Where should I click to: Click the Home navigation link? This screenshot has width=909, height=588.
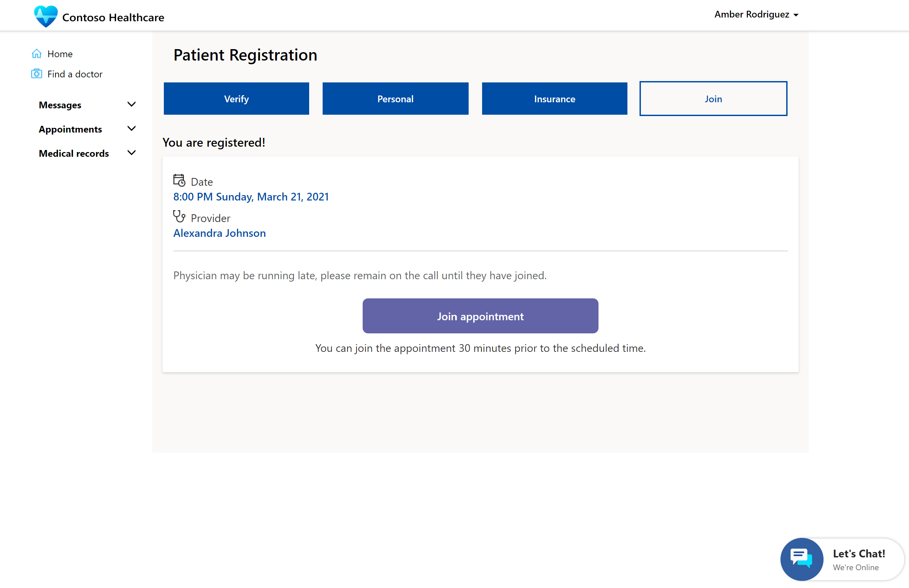(60, 53)
